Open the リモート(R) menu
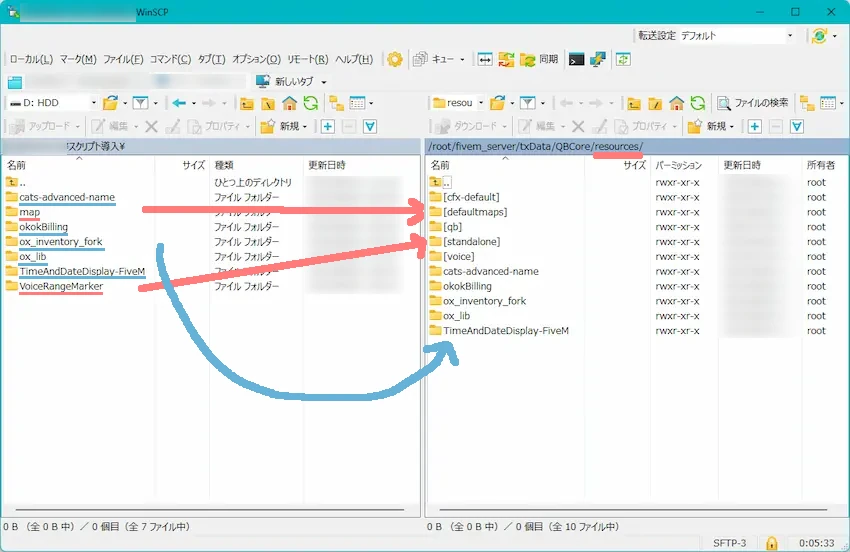 coord(307,59)
